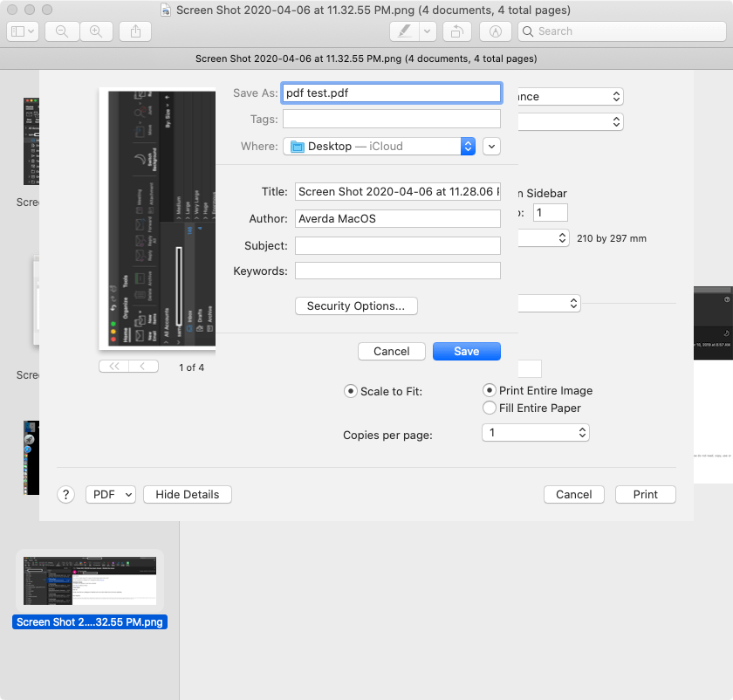Open the Share options
The width and height of the screenshot is (733, 700).
[136, 31]
